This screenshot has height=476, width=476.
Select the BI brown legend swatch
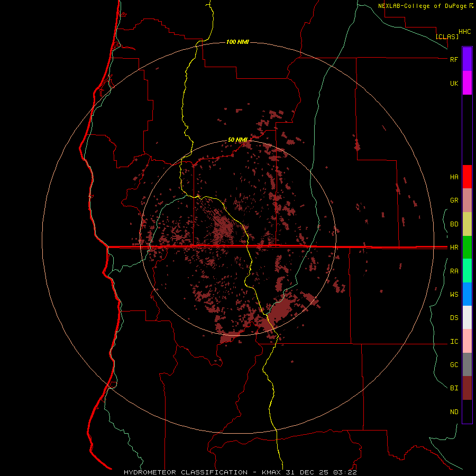coord(467,388)
